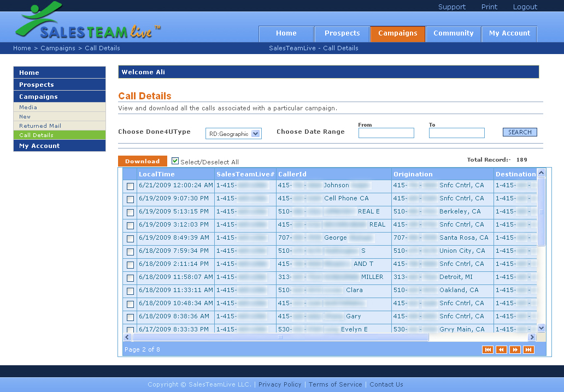The image size is (564, 392).
Task: Switch to the Community tab
Action: [x=453, y=33]
